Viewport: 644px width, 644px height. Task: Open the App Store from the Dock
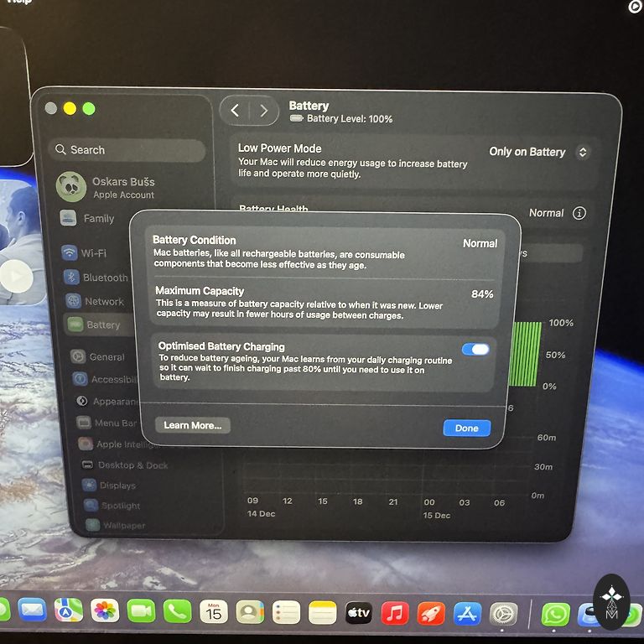pos(467,614)
